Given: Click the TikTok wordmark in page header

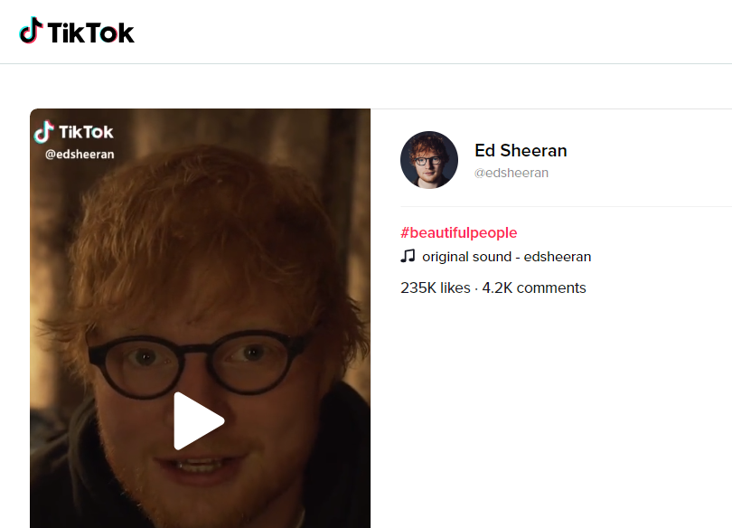Looking at the screenshot, I should coord(91,33).
